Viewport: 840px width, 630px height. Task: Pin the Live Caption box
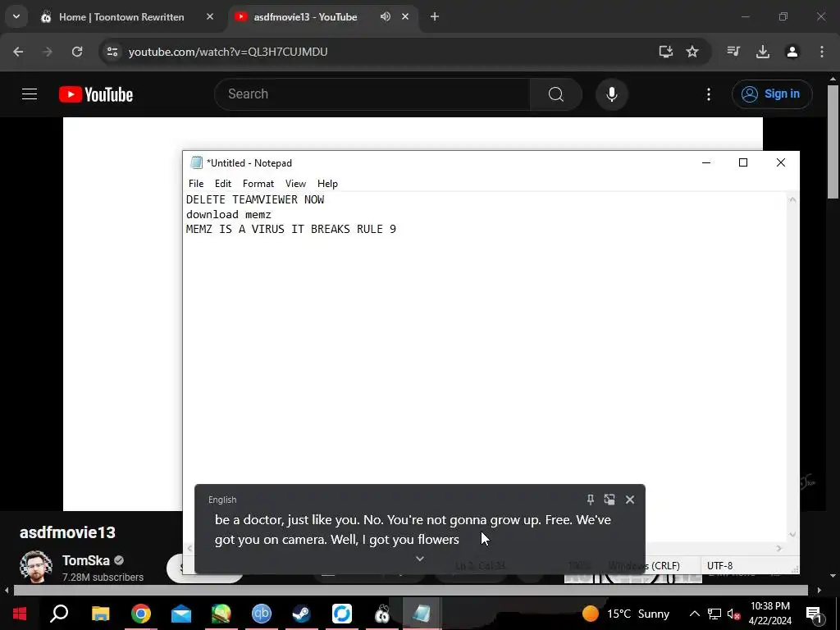(x=591, y=500)
